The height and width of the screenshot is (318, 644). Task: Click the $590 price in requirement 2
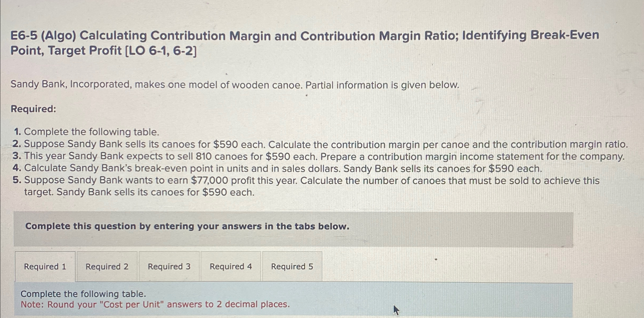226,144
